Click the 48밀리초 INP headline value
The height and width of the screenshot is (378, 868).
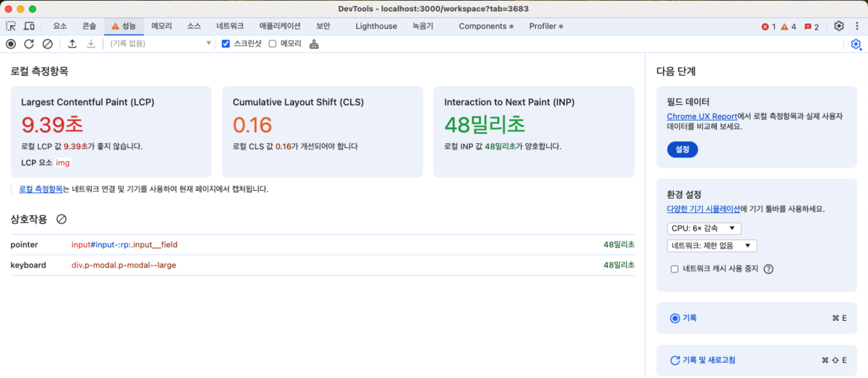click(x=485, y=125)
